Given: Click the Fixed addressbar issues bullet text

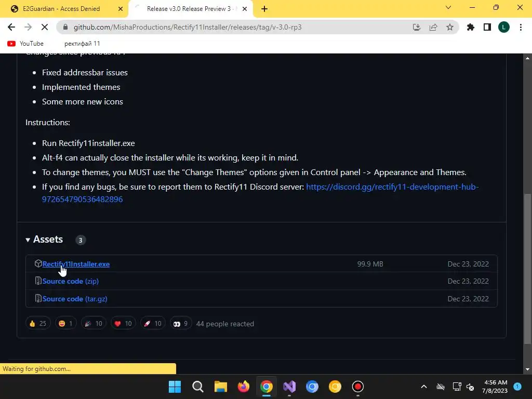Looking at the screenshot, I should 85,73.
